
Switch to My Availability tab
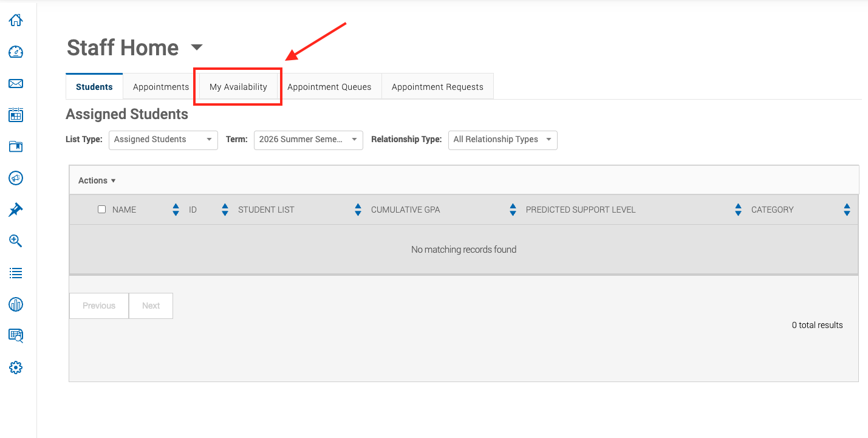pyautogui.click(x=238, y=87)
